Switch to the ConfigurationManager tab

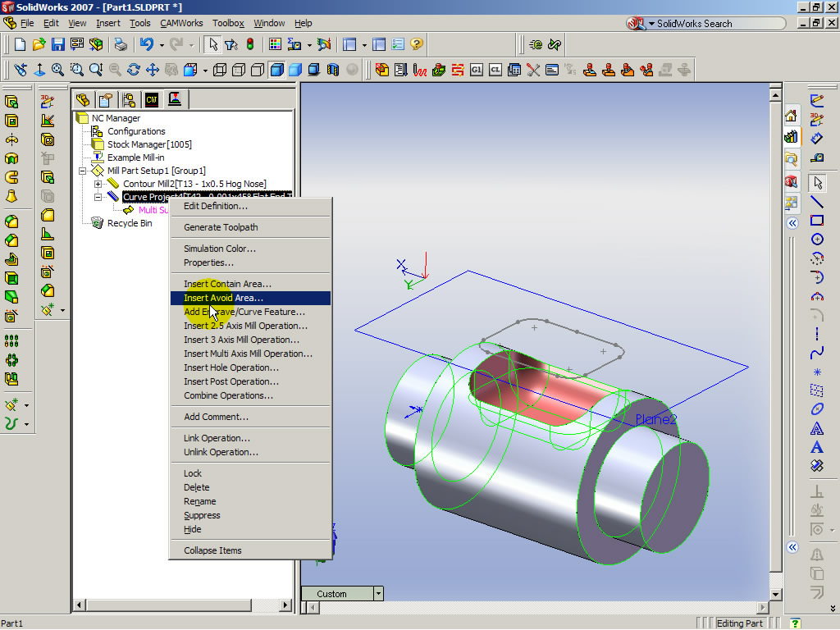click(129, 99)
